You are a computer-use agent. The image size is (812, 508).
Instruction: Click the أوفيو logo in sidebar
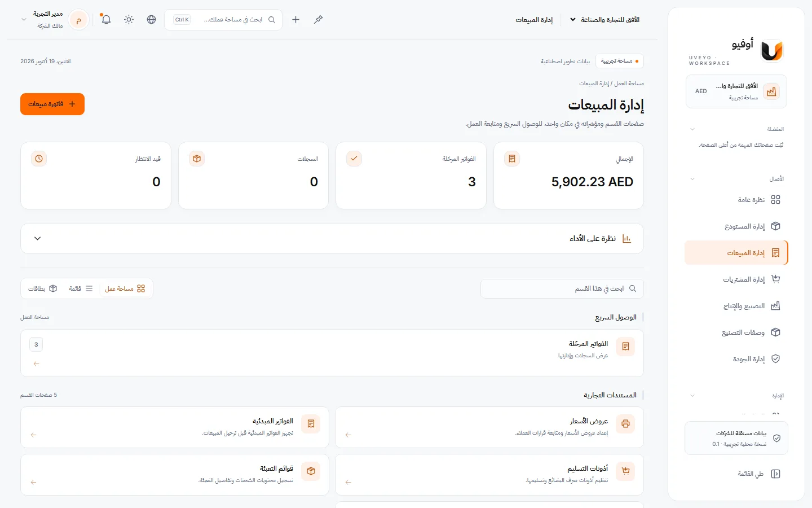click(x=771, y=50)
